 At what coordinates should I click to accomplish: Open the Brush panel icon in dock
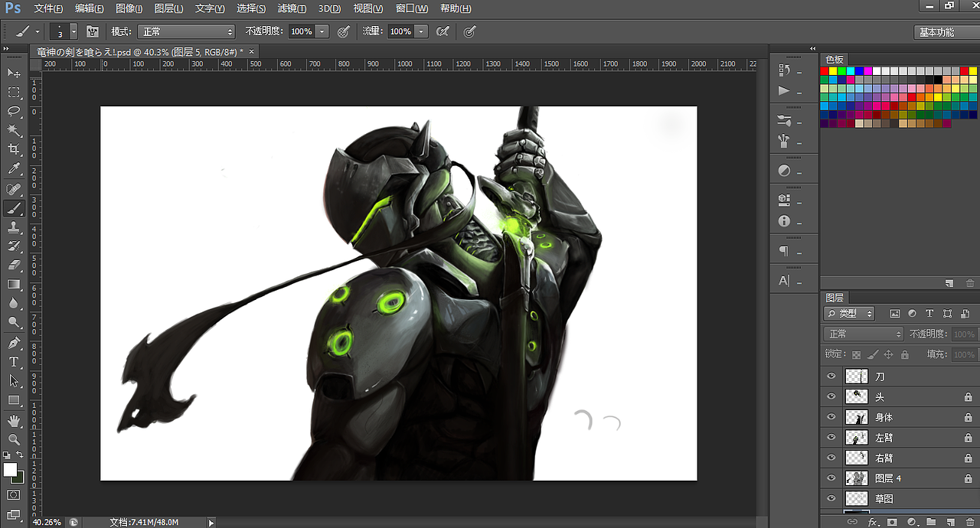(784, 121)
